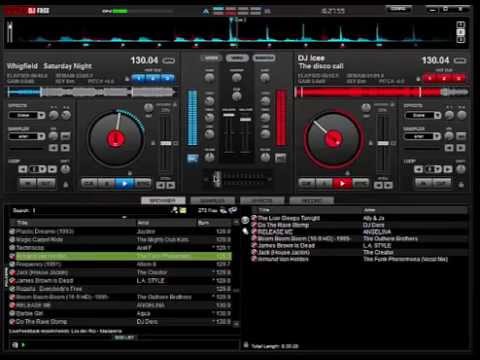
Task: Set Loop Out on the right deck
Action: [442, 184]
